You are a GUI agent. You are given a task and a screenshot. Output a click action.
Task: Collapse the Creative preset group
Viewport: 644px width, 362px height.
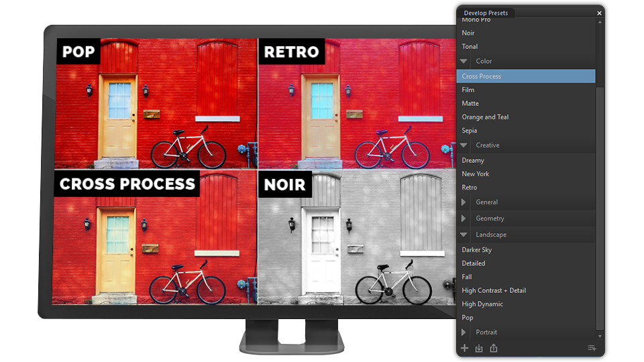click(464, 145)
